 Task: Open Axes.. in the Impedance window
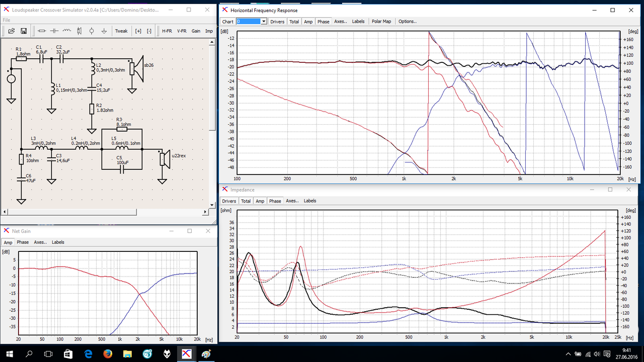(x=292, y=201)
